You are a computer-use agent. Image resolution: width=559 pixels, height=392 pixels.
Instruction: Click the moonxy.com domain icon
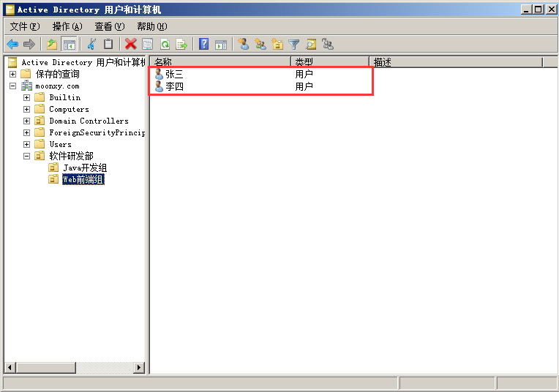[26, 86]
